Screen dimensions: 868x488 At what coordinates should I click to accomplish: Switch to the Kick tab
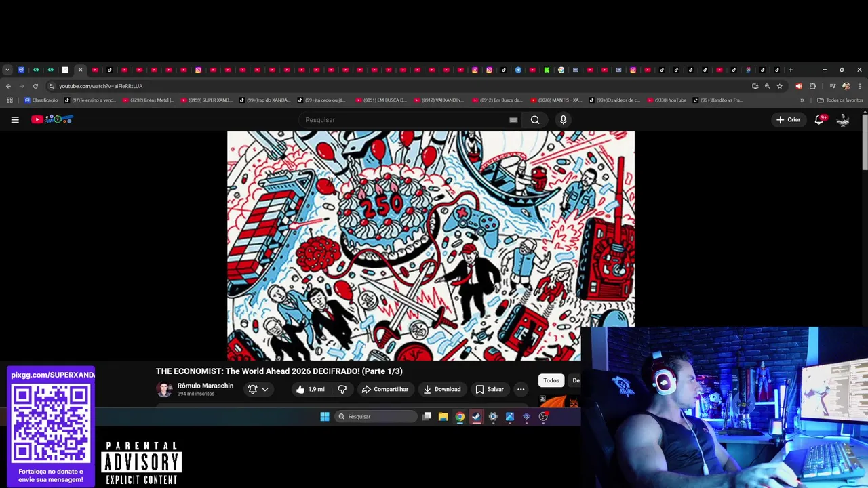(x=547, y=70)
